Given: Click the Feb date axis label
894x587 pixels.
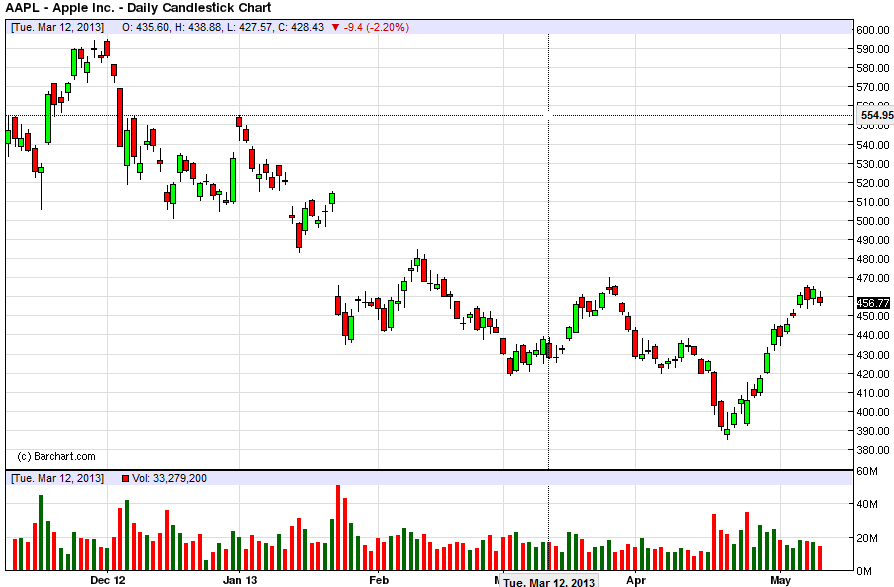Looking at the screenshot, I should pos(379,580).
